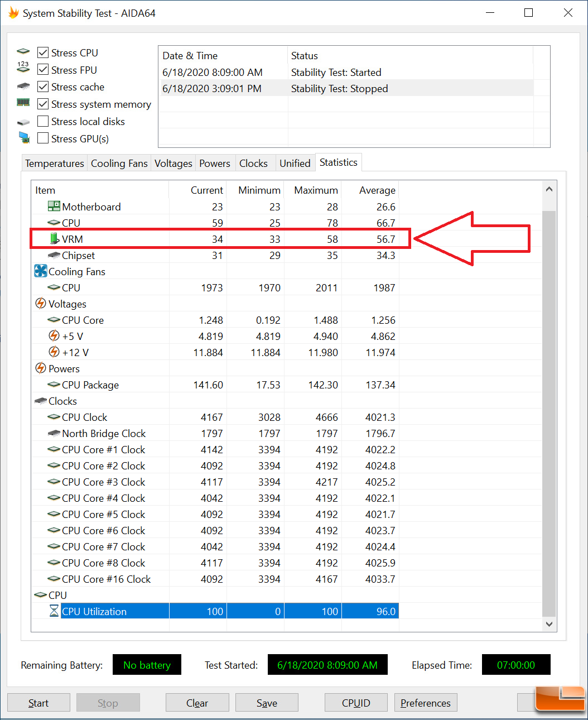588x720 pixels.
Task: Click the Item column header
Action: click(100, 190)
